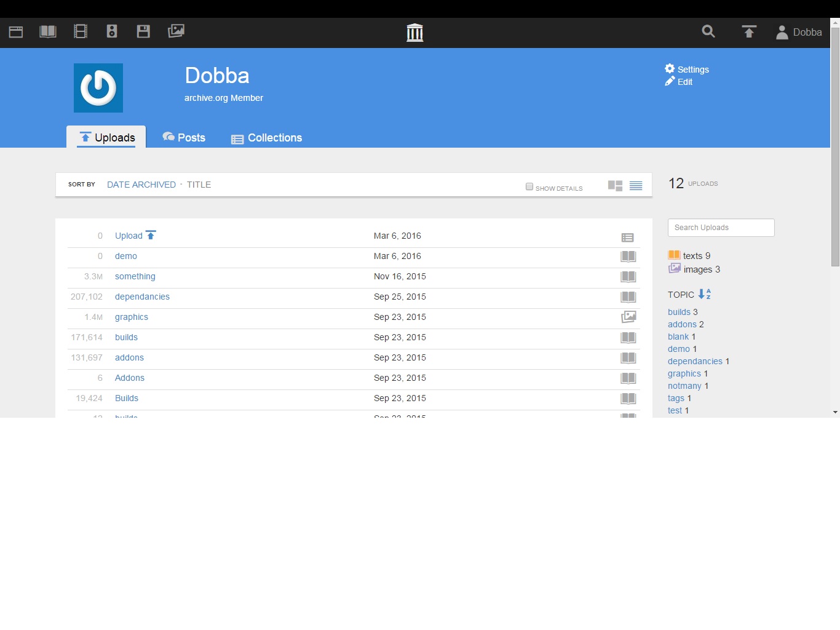Click the upload arrow icon in top bar

(x=748, y=32)
